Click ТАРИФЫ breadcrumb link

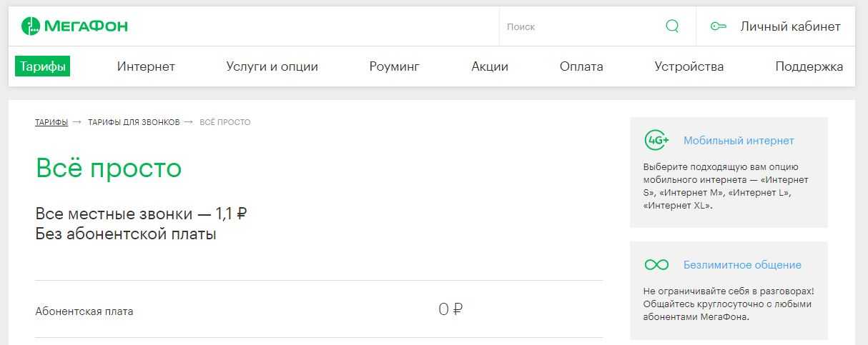(51, 122)
